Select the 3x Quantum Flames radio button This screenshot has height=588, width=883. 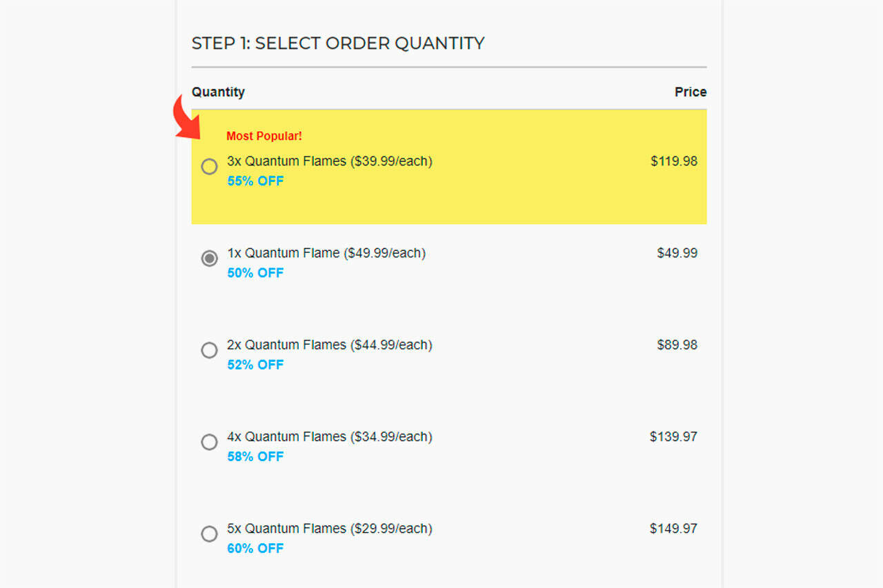209,167
